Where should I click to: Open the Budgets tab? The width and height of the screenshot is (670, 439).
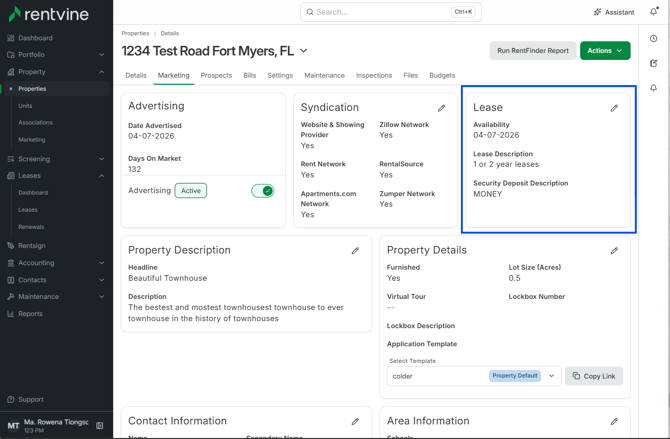[x=442, y=75]
